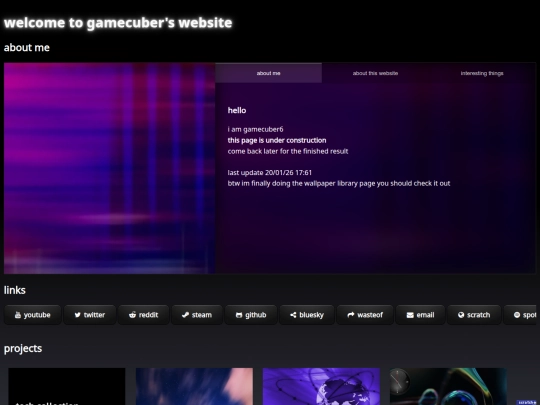Click the Bluesky share icon
This screenshot has height=405, width=540.
(x=293, y=315)
